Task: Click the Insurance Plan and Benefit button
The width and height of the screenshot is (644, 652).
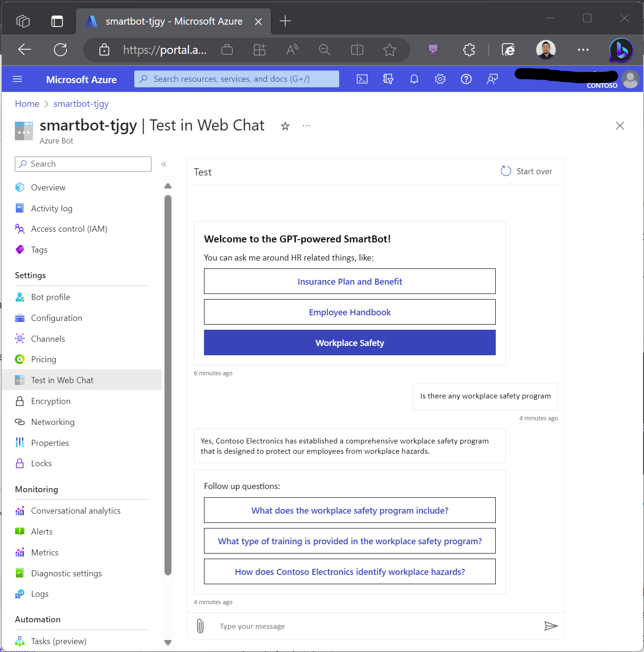Action: point(350,281)
